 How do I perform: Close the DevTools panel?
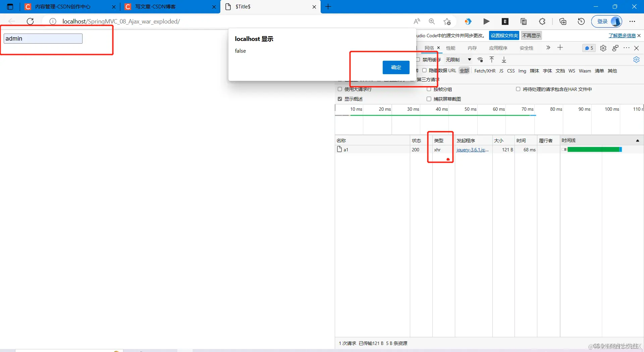tap(636, 48)
